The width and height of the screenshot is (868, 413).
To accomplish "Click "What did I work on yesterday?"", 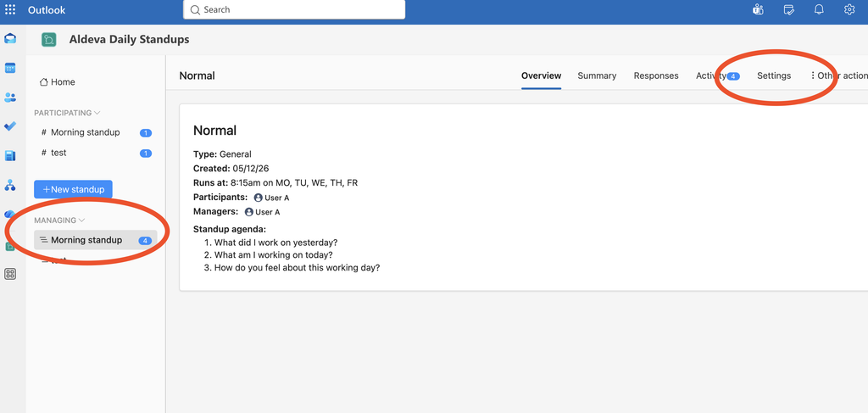I will (x=275, y=243).
